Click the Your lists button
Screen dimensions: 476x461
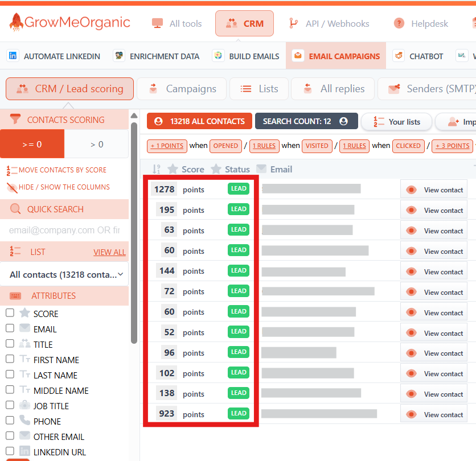pos(396,122)
